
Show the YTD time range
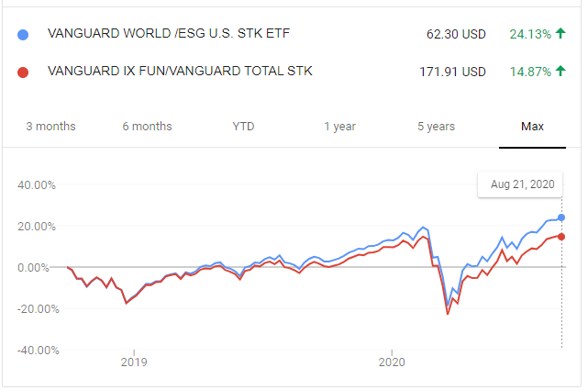click(x=243, y=126)
